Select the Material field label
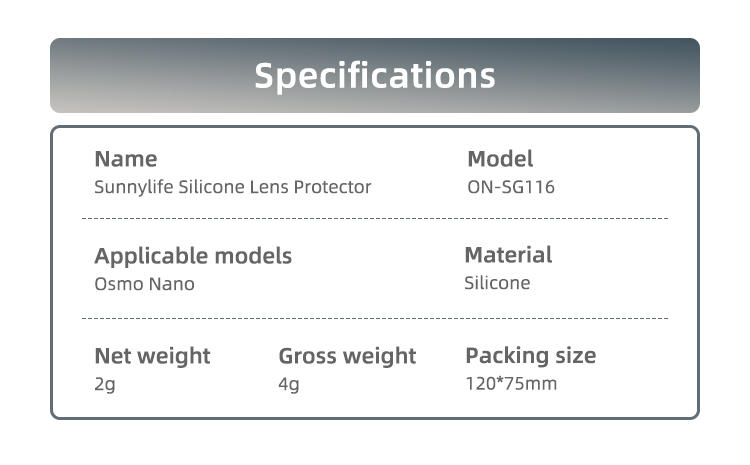750x465 pixels. pos(508,254)
